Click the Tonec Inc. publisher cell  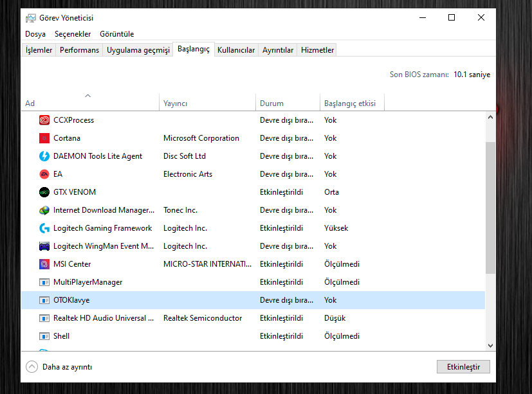coord(180,210)
